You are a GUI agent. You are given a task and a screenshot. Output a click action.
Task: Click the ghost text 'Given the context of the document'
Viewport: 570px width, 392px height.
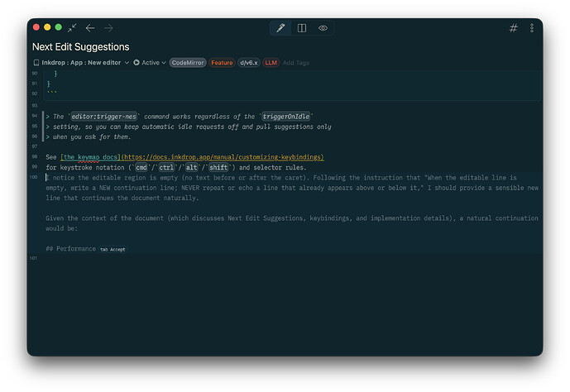(x=105, y=218)
